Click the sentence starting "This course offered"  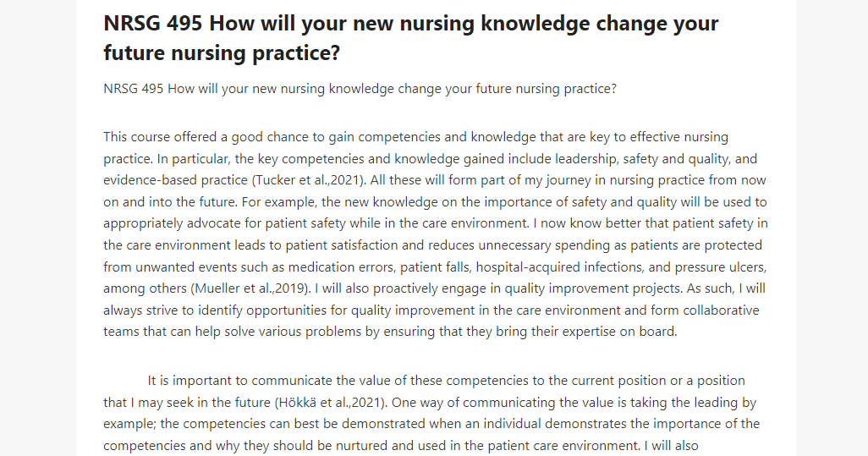(x=415, y=148)
